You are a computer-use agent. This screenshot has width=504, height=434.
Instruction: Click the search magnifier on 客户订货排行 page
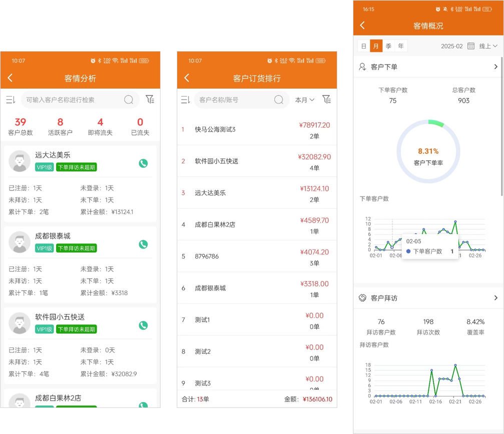pyautogui.click(x=279, y=99)
